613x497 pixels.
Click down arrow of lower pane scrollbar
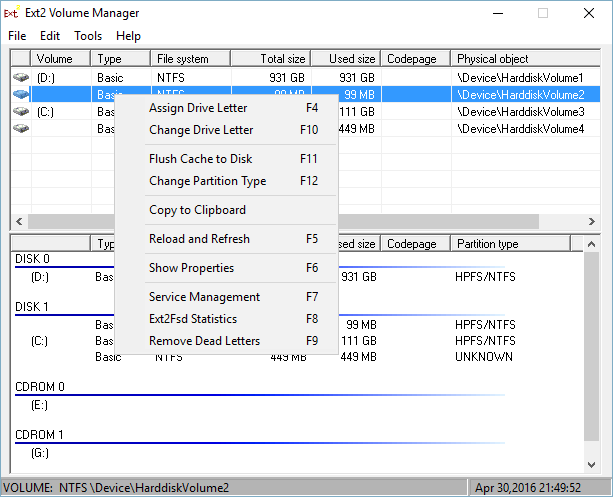click(591, 464)
